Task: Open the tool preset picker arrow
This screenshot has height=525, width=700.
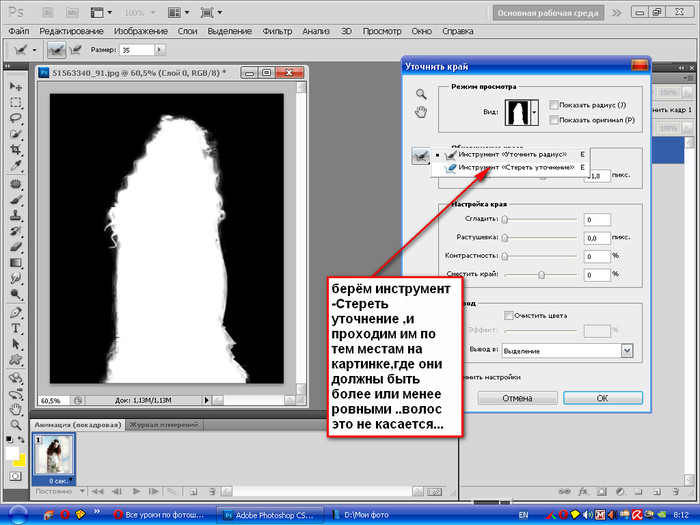Action: coord(34,50)
